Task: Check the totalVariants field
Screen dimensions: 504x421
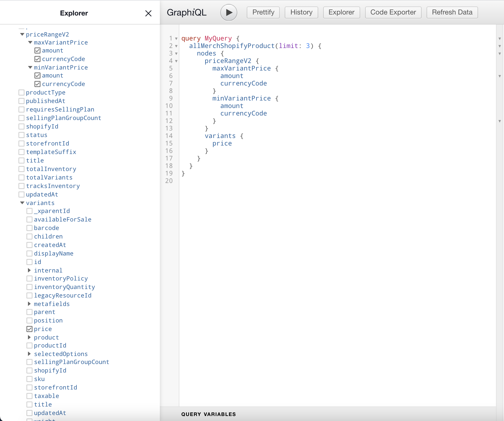Action: tap(21, 177)
